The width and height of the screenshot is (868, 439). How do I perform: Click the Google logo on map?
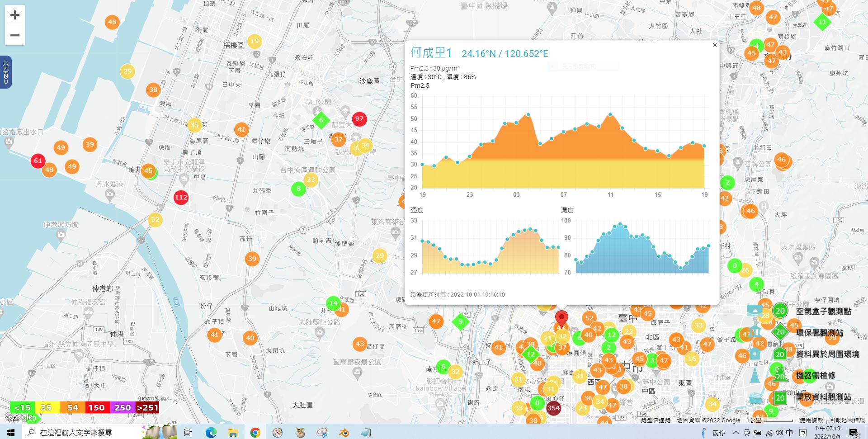pos(19,417)
